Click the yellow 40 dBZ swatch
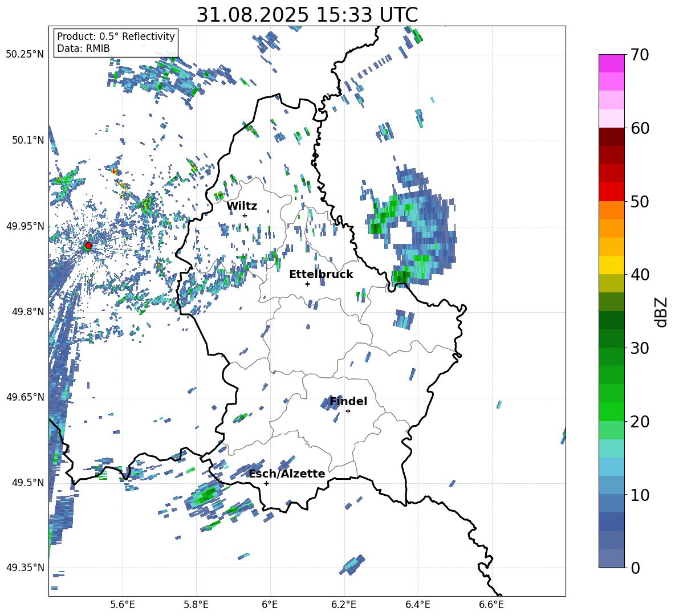This screenshot has width=675, height=616. click(611, 265)
